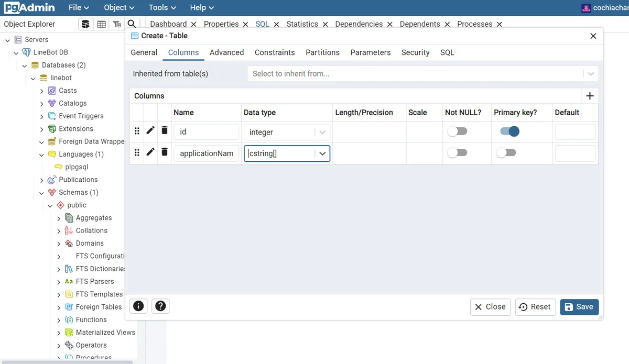This screenshot has width=629, height=364.
Task: Toggle Not NULL for applicationName column
Action: pos(457,152)
